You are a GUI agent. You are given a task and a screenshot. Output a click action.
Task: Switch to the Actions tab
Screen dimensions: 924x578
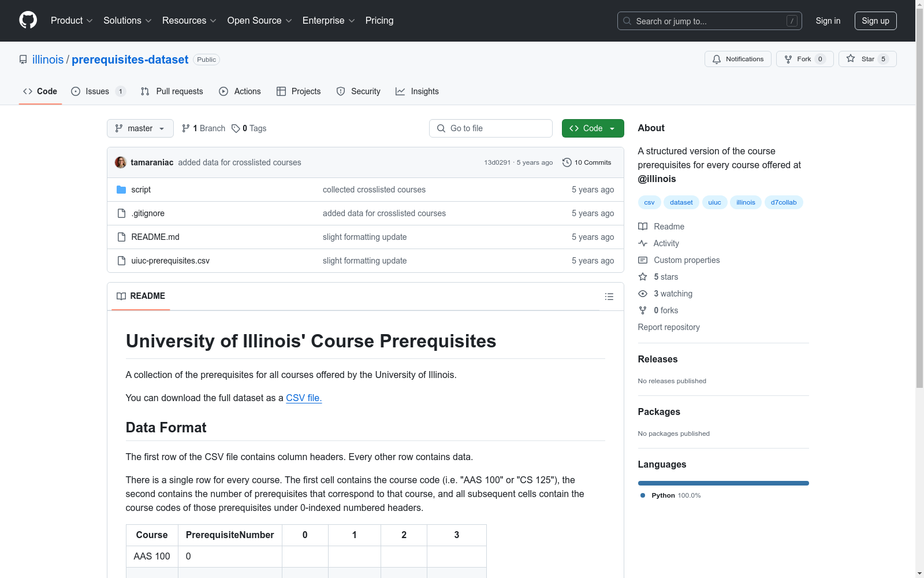(x=240, y=91)
